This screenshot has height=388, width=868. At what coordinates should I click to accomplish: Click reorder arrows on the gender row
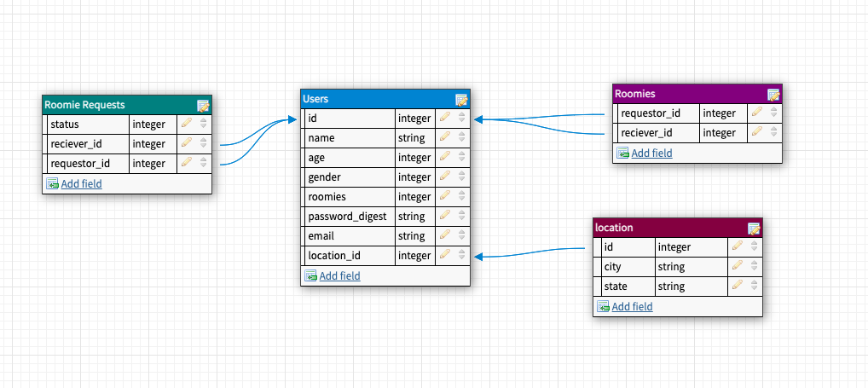[x=461, y=177]
